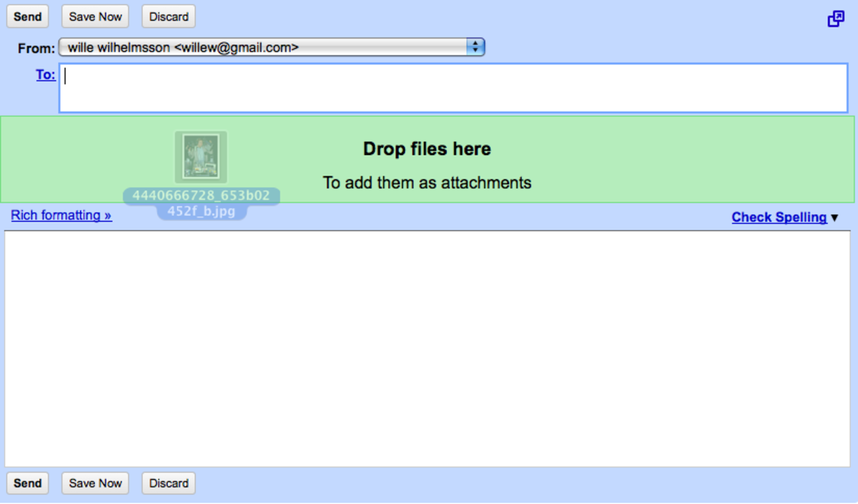Open the From account dropdown stepper arrows
Viewport: 858px width, 504px height.
tap(476, 47)
